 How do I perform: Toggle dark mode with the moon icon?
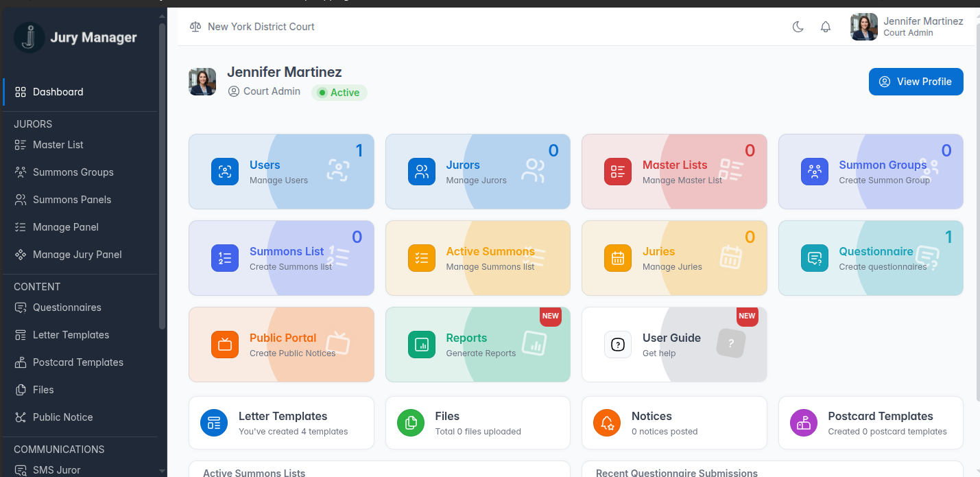tap(798, 26)
